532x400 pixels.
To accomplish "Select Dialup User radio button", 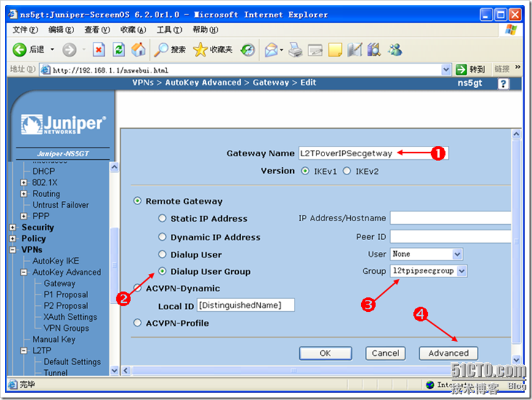I will [162, 254].
